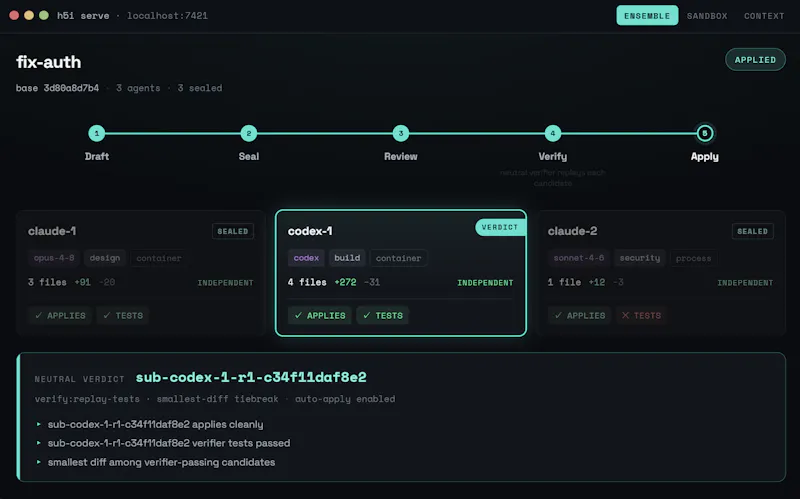The width and height of the screenshot is (800, 499).
Task: Select step 1 Draft marker
Action: click(96, 133)
